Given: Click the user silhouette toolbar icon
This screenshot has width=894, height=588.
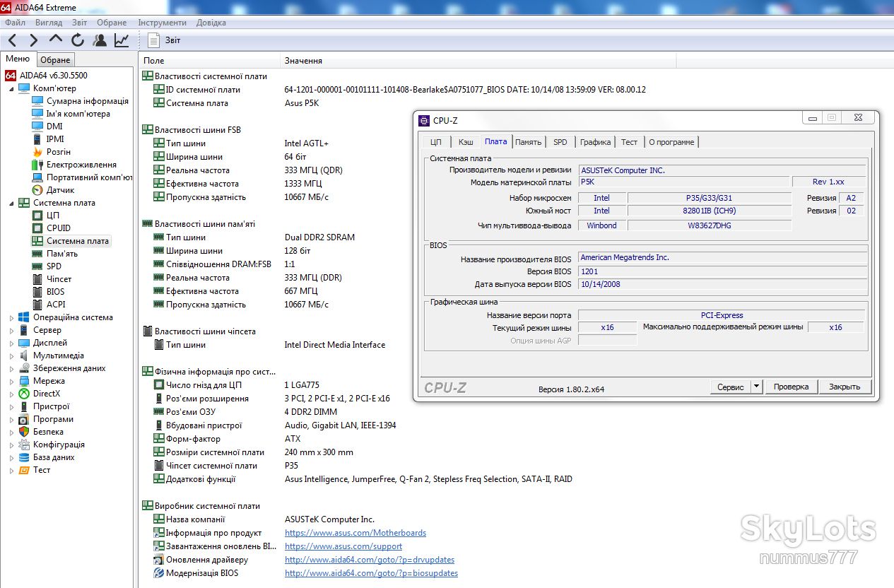Looking at the screenshot, I should (x=100, y=40).
